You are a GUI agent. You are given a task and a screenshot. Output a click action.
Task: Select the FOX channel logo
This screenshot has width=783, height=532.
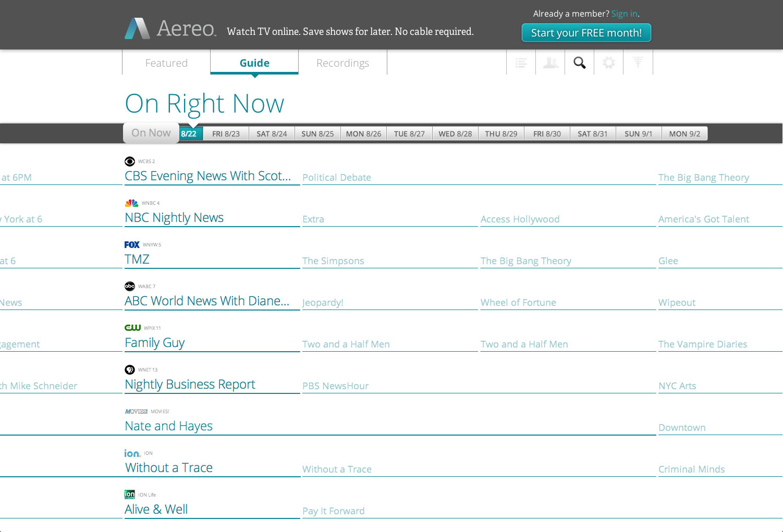[x=132, y=245]
